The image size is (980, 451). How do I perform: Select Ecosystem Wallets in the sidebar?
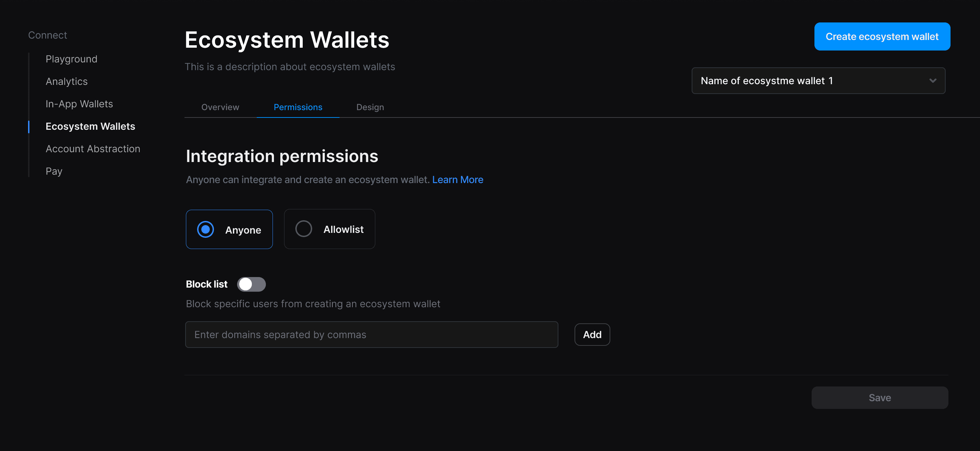point(90,126)
